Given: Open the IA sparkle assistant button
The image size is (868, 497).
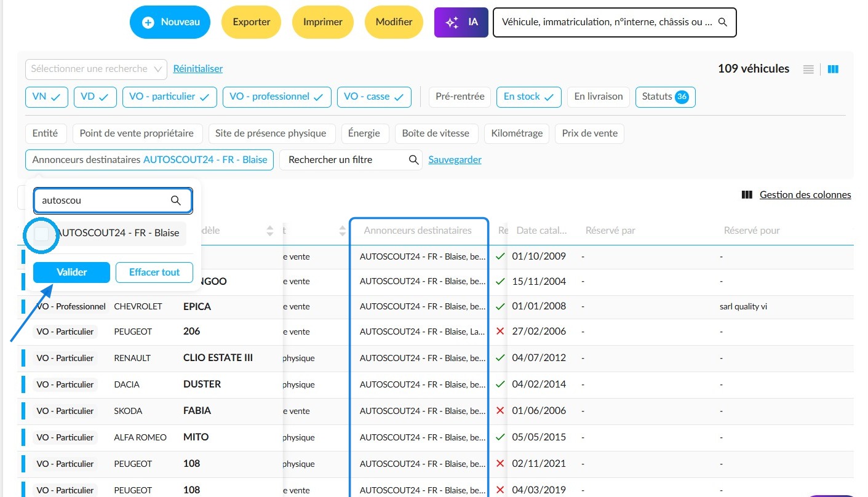Looking at the screenshot, I should point(461,22).
